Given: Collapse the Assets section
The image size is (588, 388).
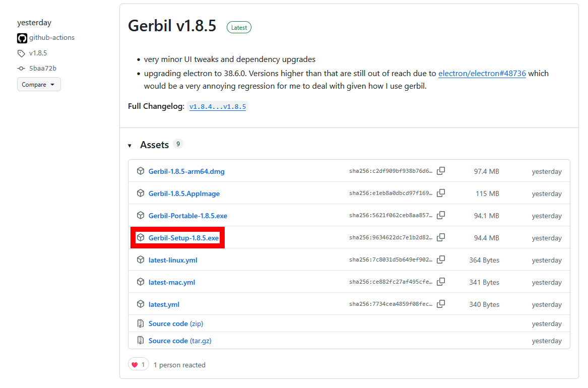Looking at the screenshot, I should click(x=129, y=145).
